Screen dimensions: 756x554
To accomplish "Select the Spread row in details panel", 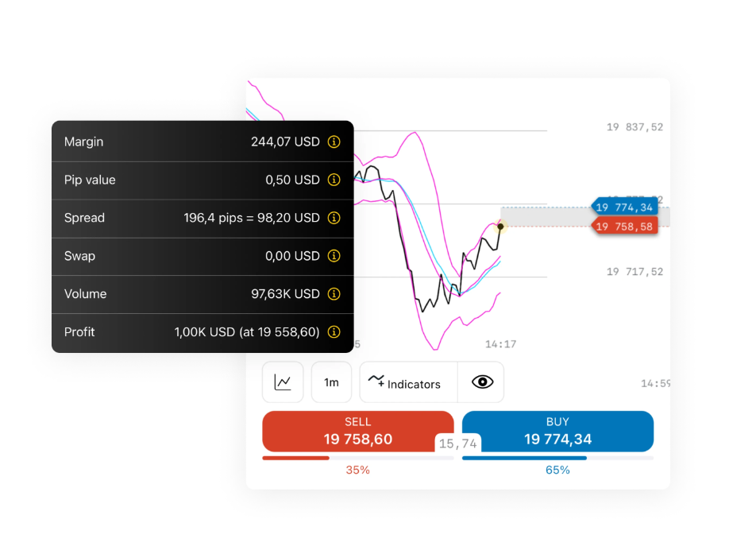I will [202, 218].
